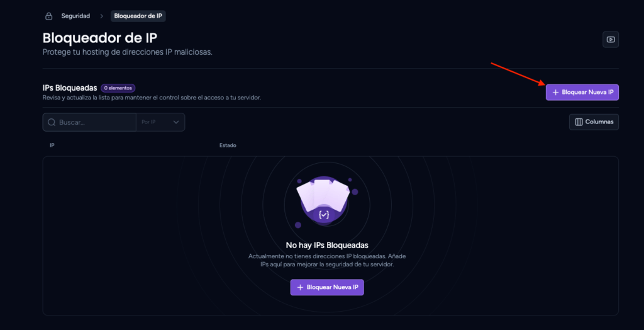
Task: Expand the Por IP dropdown chevron arrow
Action: click(176, 122)
